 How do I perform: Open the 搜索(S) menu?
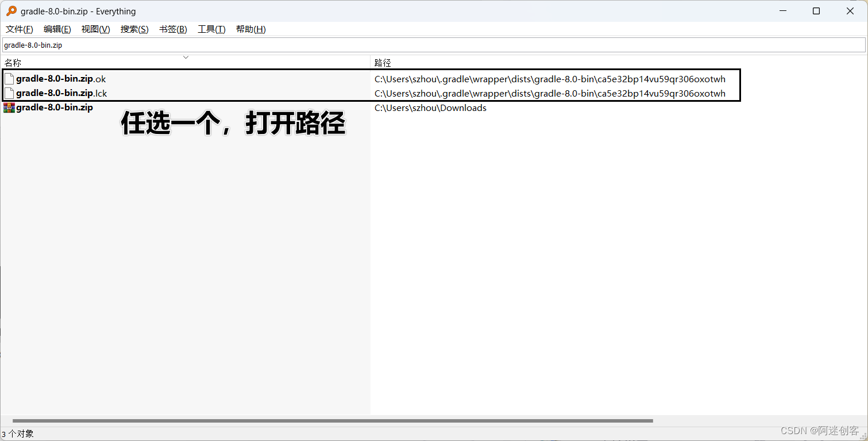point(134,29)
